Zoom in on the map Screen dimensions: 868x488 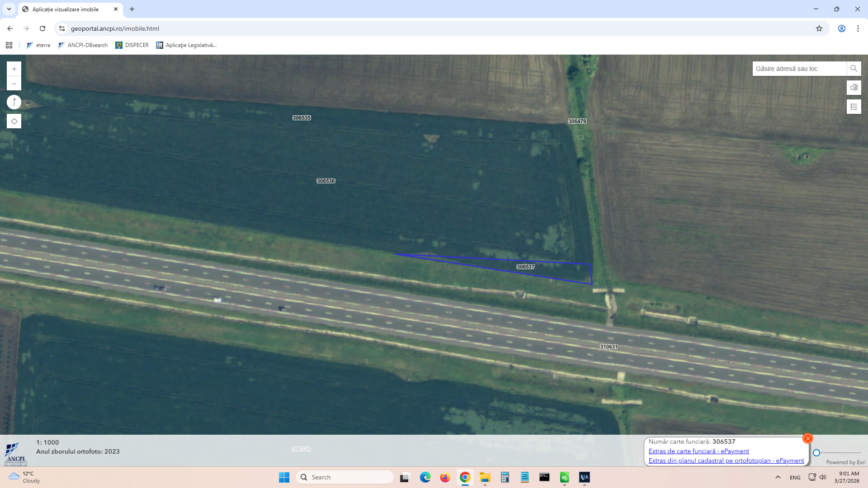click(14, 69)
